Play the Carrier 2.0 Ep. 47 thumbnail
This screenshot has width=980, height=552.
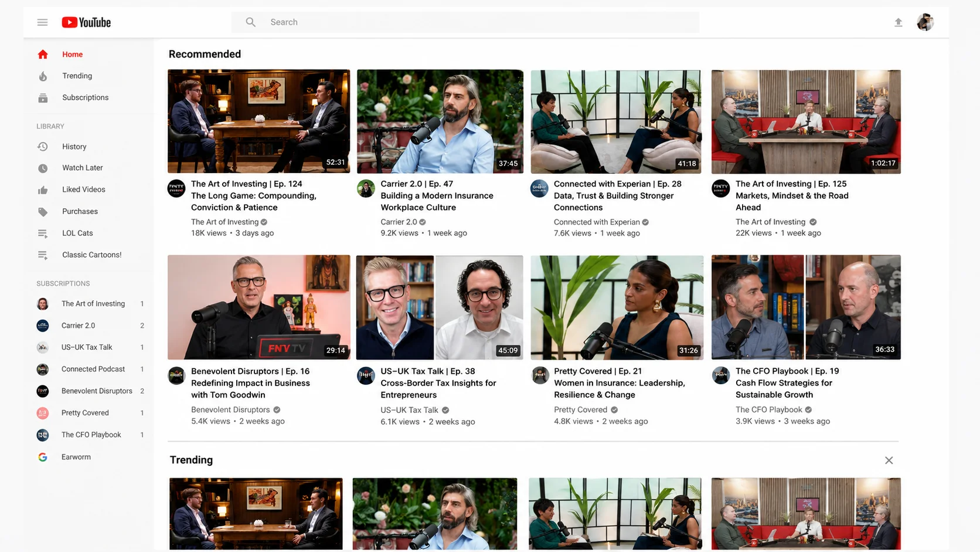tap(440, 121)
